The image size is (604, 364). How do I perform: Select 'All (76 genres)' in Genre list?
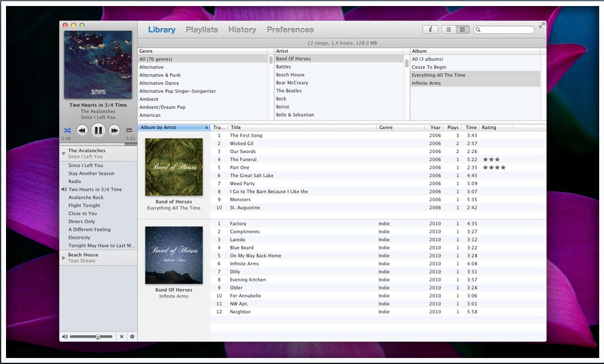pos(203,59)
